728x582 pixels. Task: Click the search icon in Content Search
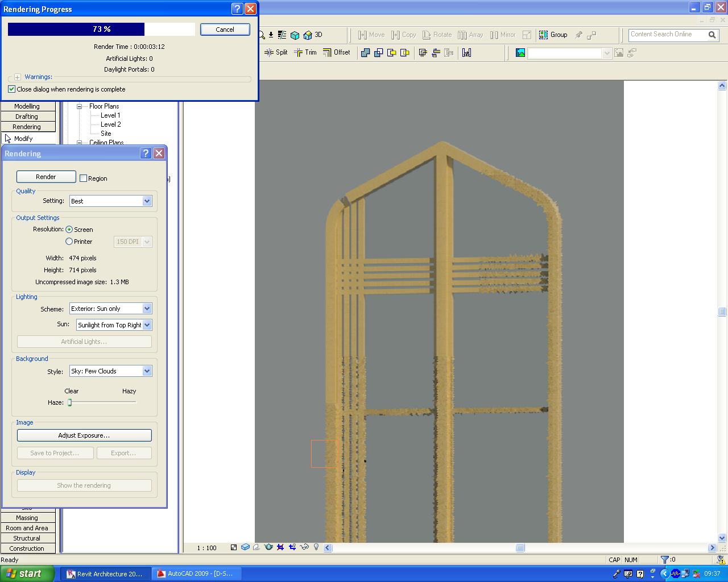pyautogui.click(x=712, y=35)
